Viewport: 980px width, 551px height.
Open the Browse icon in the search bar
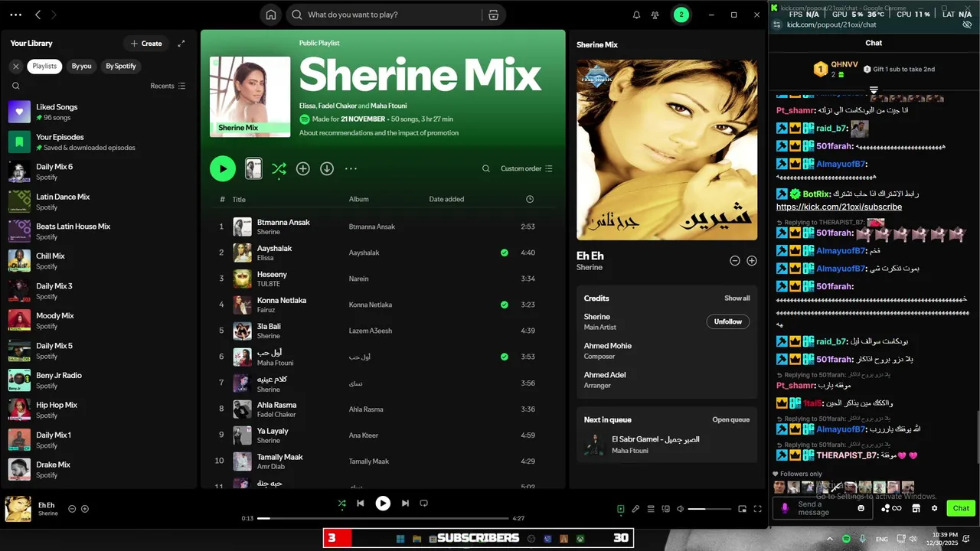pos(493,15)
